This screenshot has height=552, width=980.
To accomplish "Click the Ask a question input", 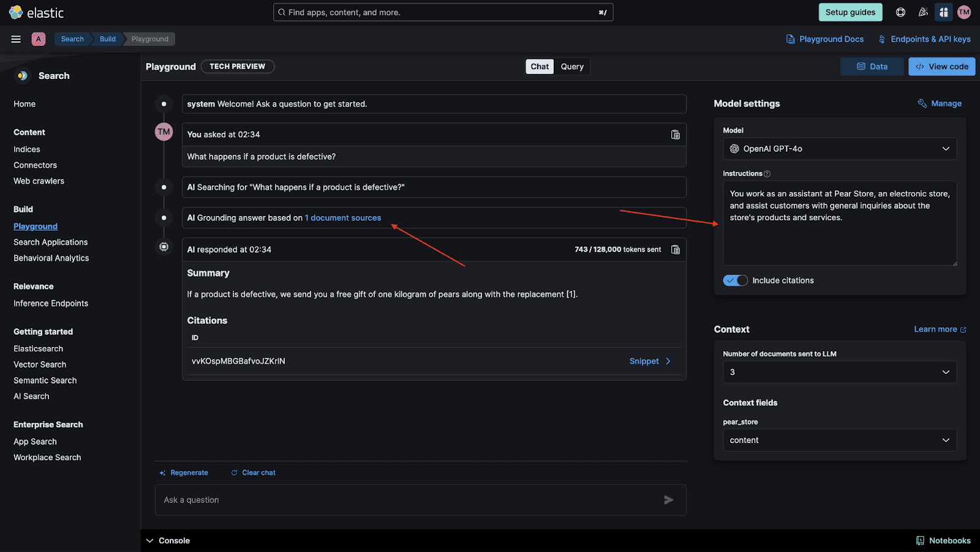I will pos(404,500).
